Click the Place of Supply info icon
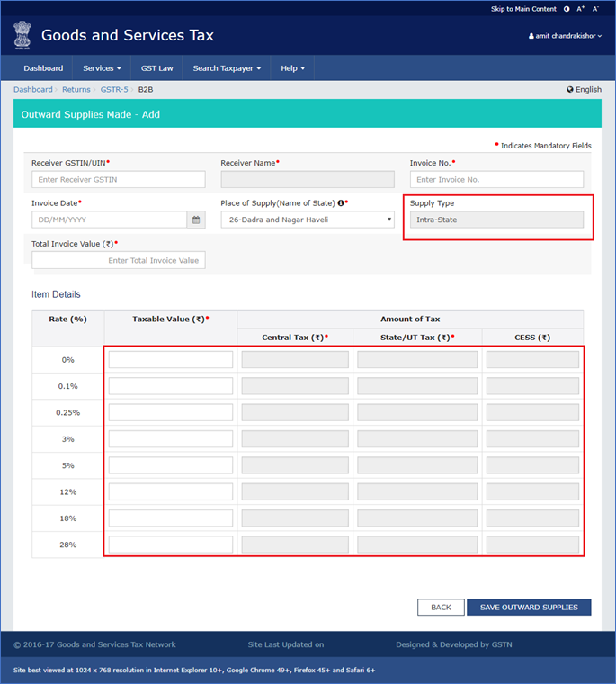 [341, 203]
